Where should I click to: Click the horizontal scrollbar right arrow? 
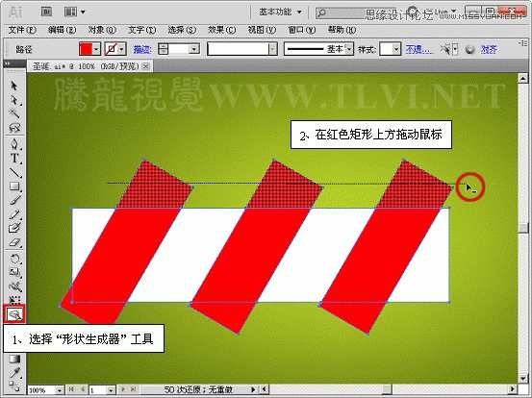(513, 389)
